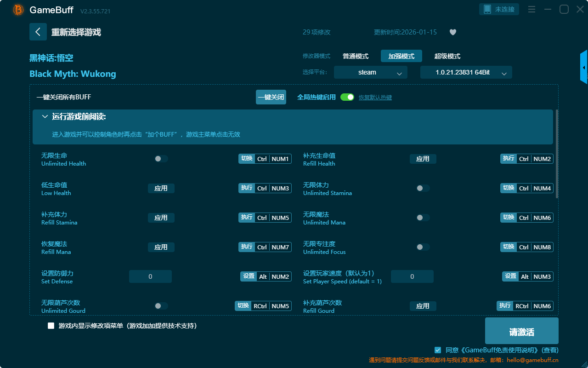The height and width of the screenshot is (368, 588).
Task: Toggle Unlimited Mana switch
Action: [x=423, y=218]
